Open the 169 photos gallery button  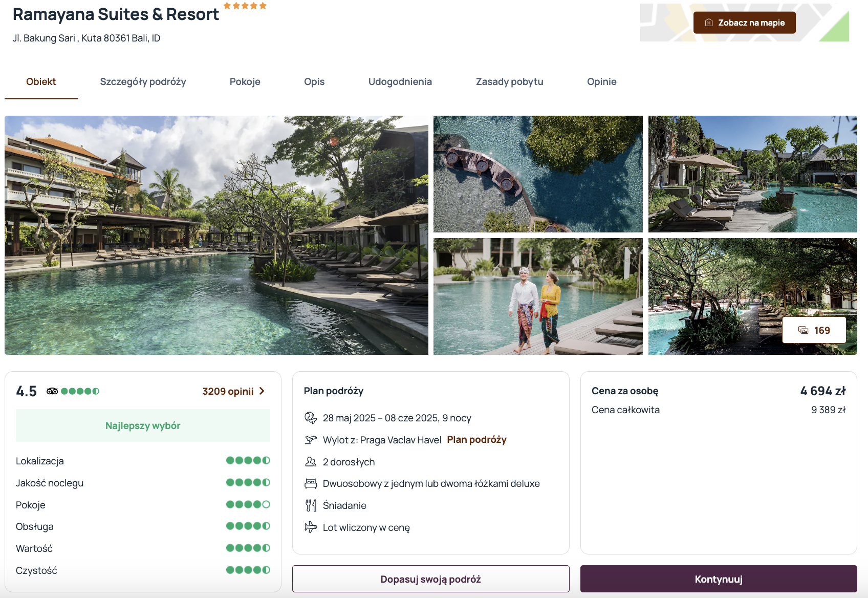(814, 330)
